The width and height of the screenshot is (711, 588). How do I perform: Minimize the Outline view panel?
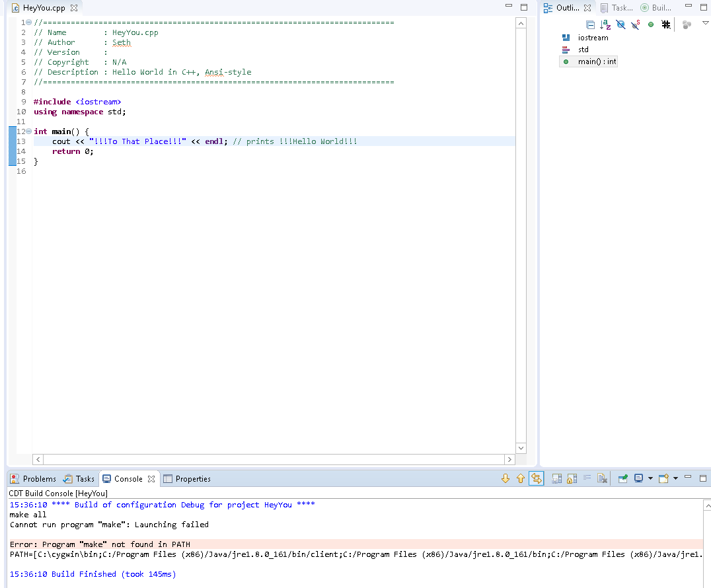point(689,6)
